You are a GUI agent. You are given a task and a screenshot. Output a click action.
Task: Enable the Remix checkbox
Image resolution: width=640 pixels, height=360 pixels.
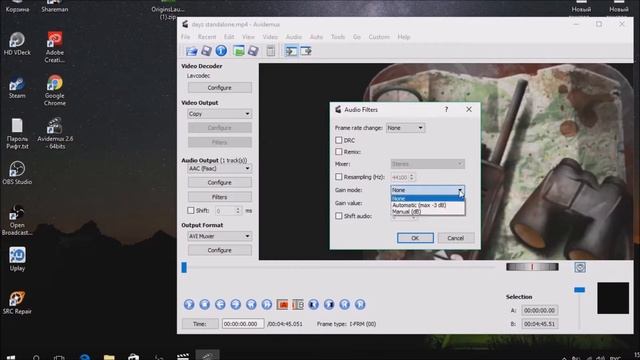point(338,151)
